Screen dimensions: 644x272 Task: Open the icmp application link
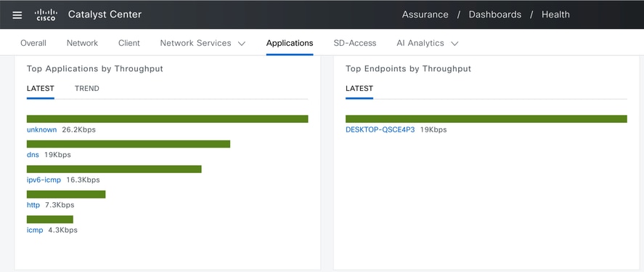[x=35, y=230]
